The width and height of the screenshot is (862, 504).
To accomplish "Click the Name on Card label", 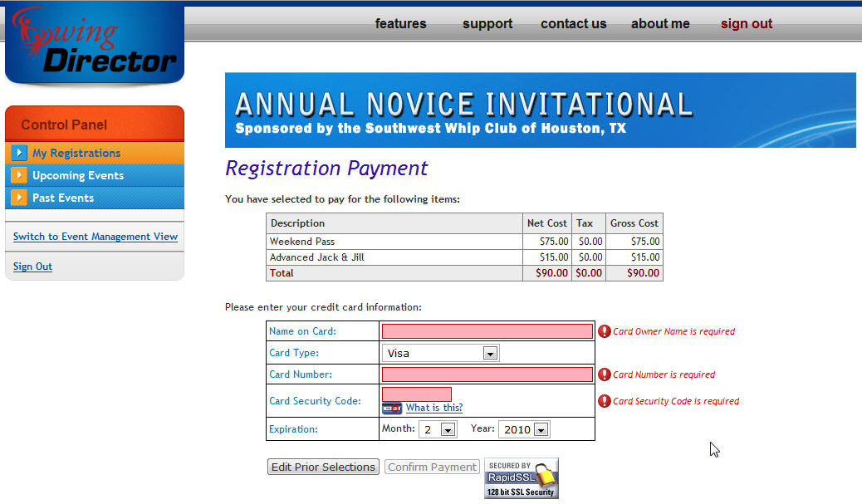I will [x=302, y=330].
